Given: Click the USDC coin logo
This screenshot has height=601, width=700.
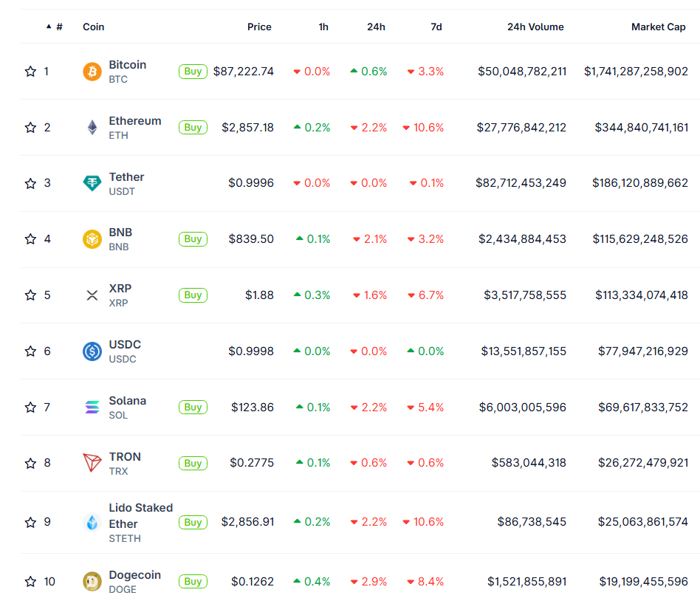Looking at the screenshot, I should click(x=92, y=351).
